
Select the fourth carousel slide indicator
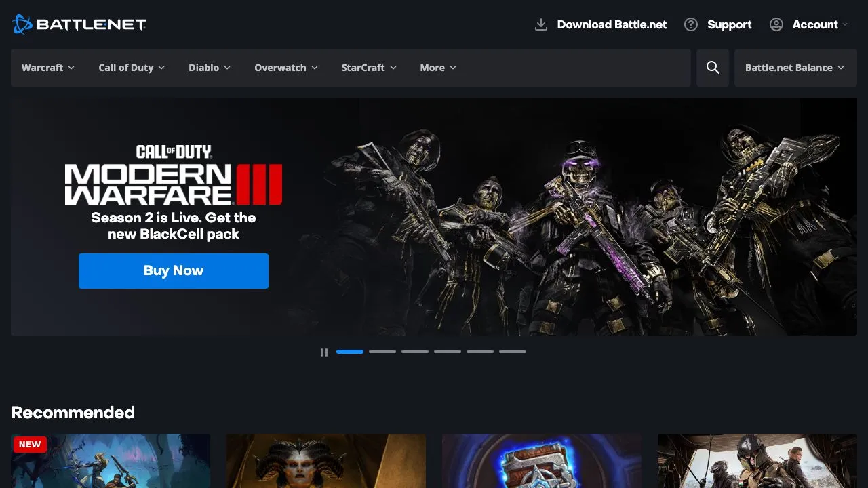pyautogui.click(x=448, y=352)
